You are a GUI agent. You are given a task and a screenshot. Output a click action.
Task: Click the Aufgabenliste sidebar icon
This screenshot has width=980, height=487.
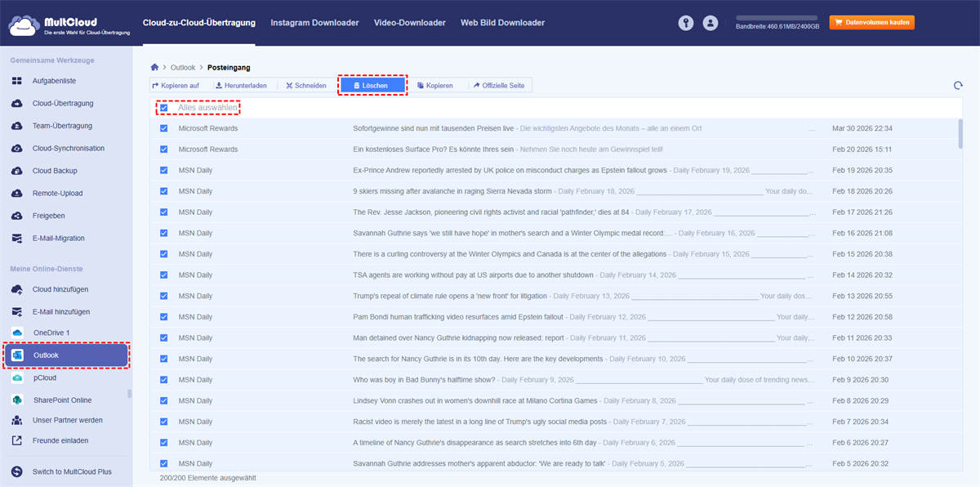coord(16,81)
